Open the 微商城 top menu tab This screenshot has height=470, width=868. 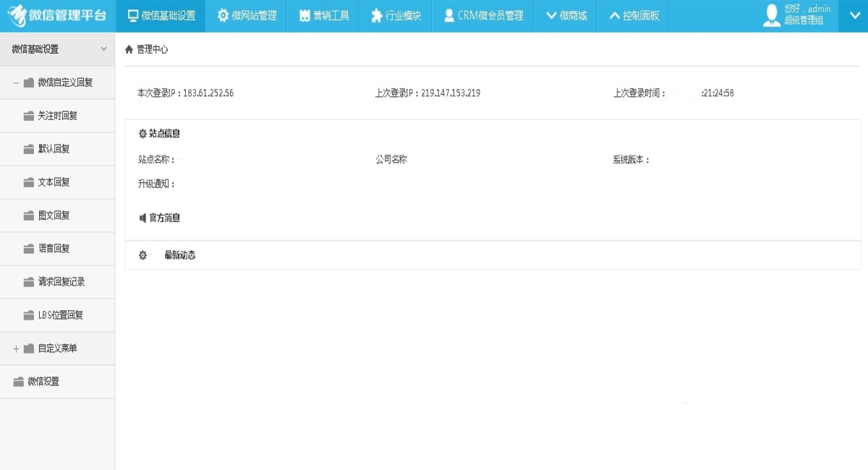[x=566, y=16]
